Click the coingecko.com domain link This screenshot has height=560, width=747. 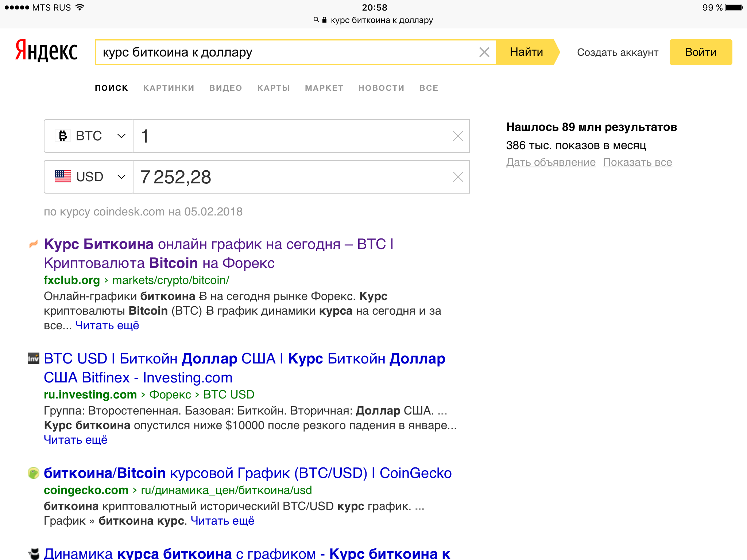tap(86, 490)
